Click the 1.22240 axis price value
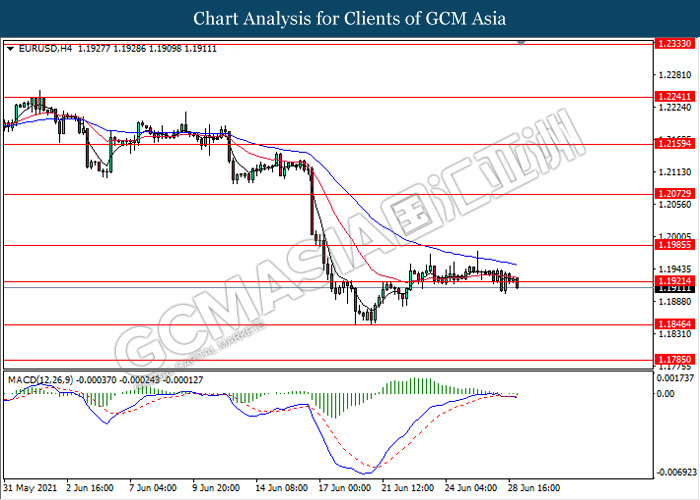This screenshot has height=500, width=700. coord(675,108)
